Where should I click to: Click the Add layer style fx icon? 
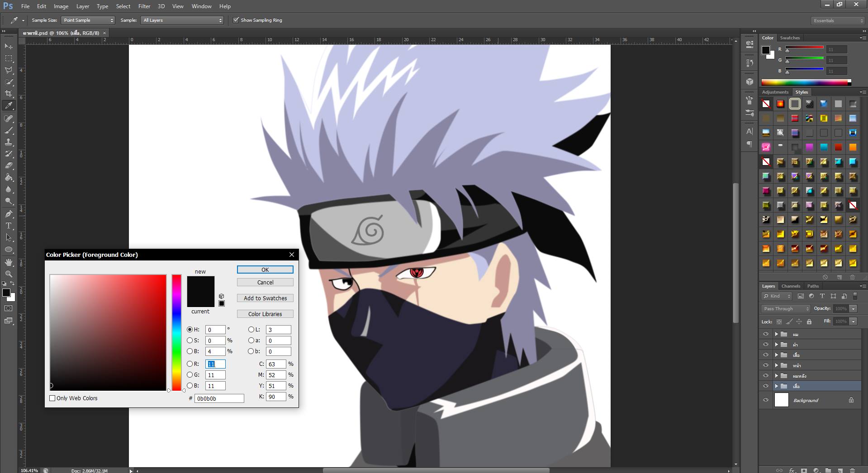click(792, 470)
